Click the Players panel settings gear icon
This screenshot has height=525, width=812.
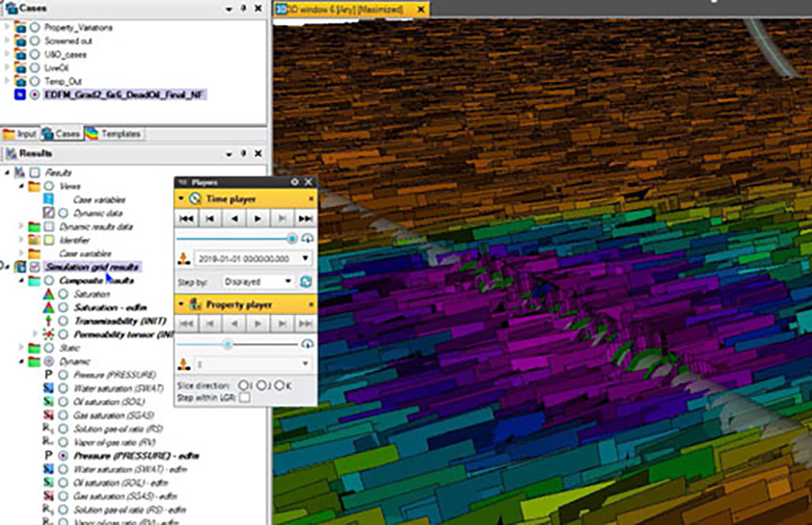295,182
